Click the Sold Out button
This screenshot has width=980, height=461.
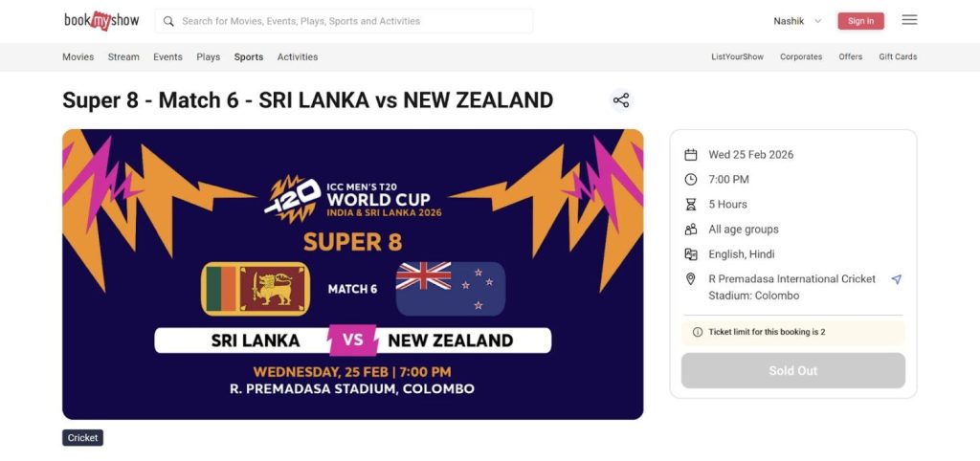point(792,371)
